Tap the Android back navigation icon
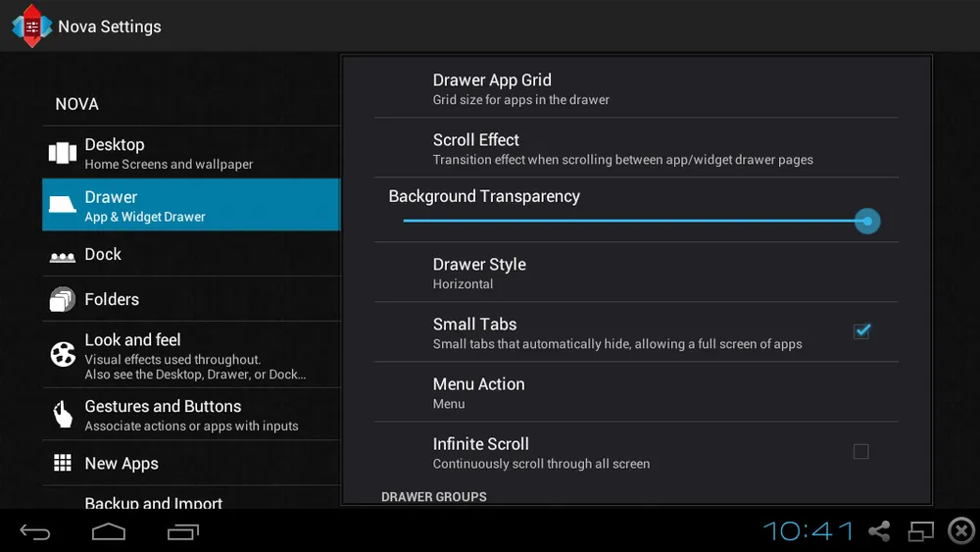Screen dimensions: 980x552 click(x=35, y=532)
